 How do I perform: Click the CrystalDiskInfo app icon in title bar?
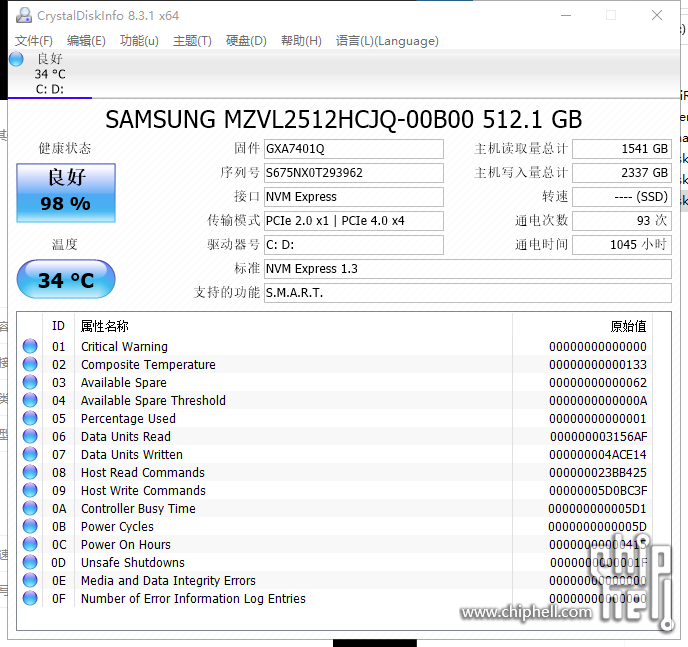[x=24, y=15]
